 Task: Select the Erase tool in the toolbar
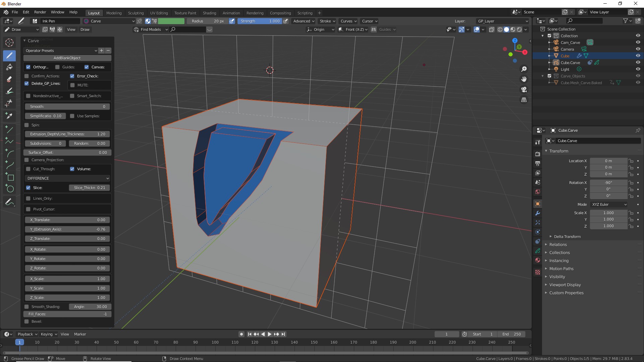pos(9,79)
